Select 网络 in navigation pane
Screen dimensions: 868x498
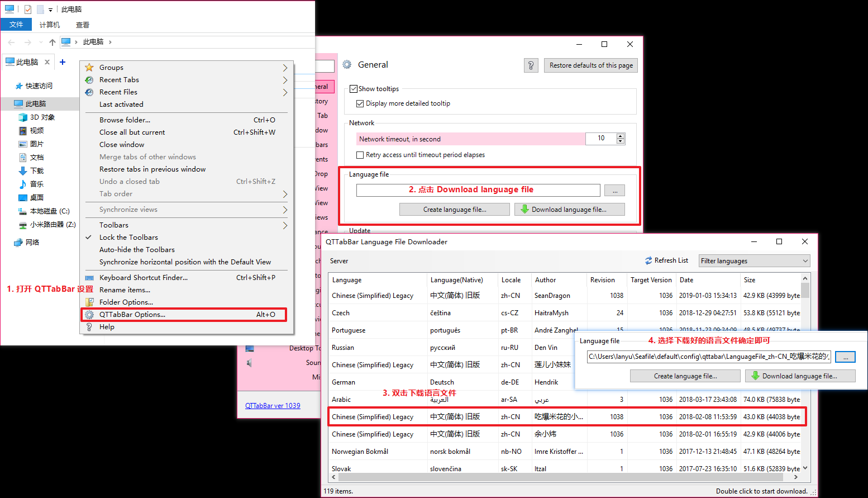click(x=32, y=243)
